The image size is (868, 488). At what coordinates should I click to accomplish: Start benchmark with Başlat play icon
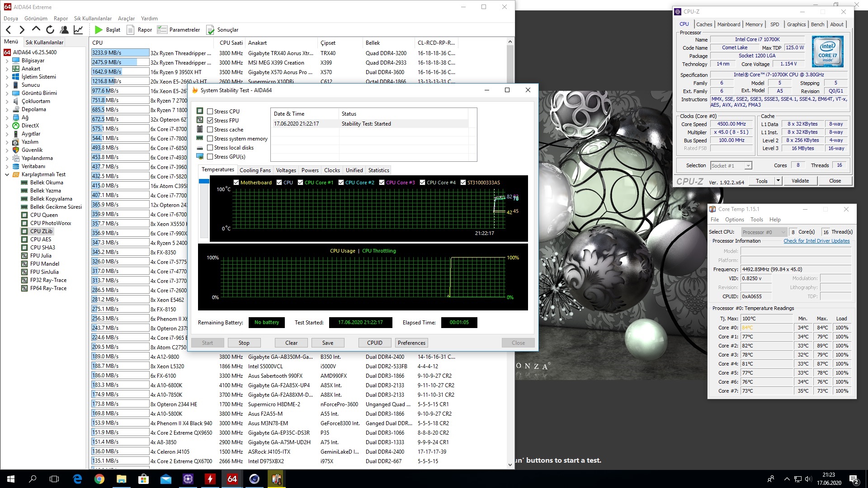(99, 30)
